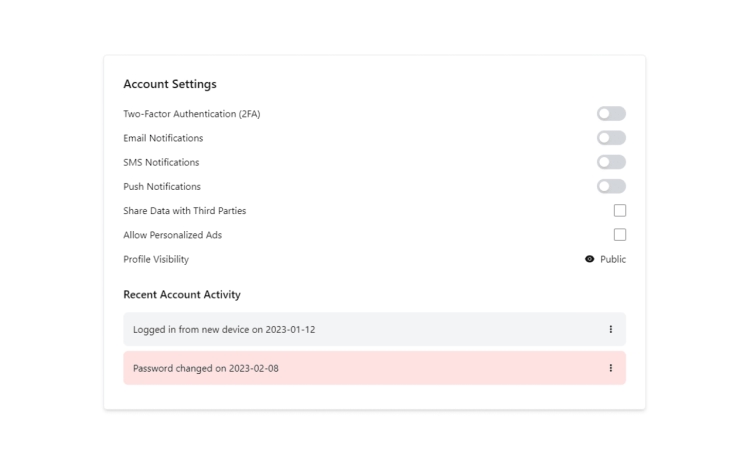This screenshot has width=750, height=469.
Task: Click the Two-Factor Authentication (2FA) label
Action: tap(192, 114)
